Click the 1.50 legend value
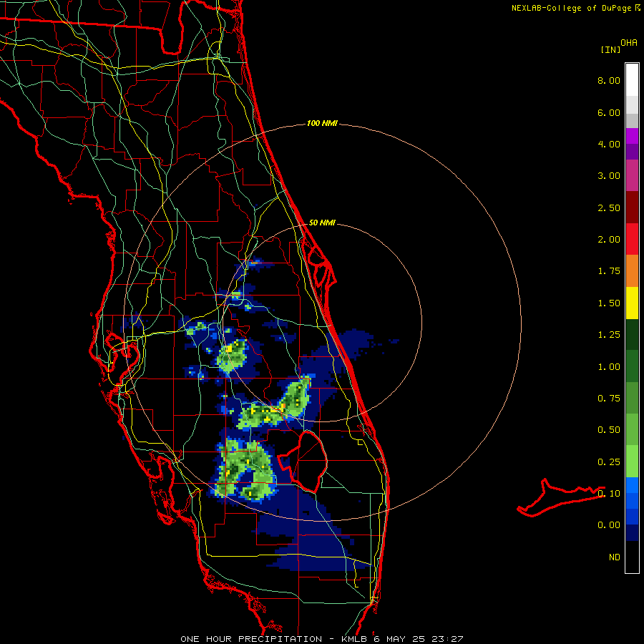The width and height of the screenshot is (644, 644). coord(609,303)
